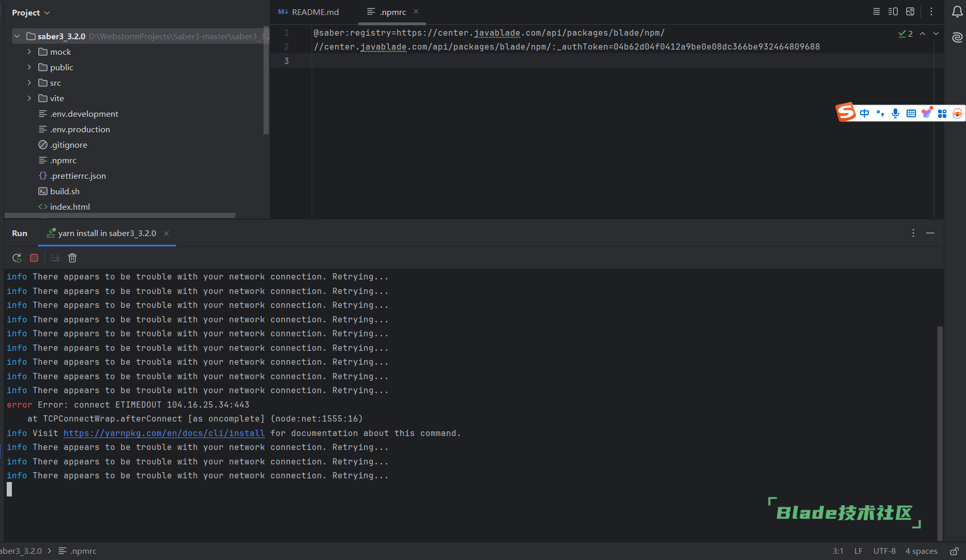Image resolution: width=966 pixels, height=560 pixels.
Task: Click line number 1 in the gutter
Action: pos(287,33)
